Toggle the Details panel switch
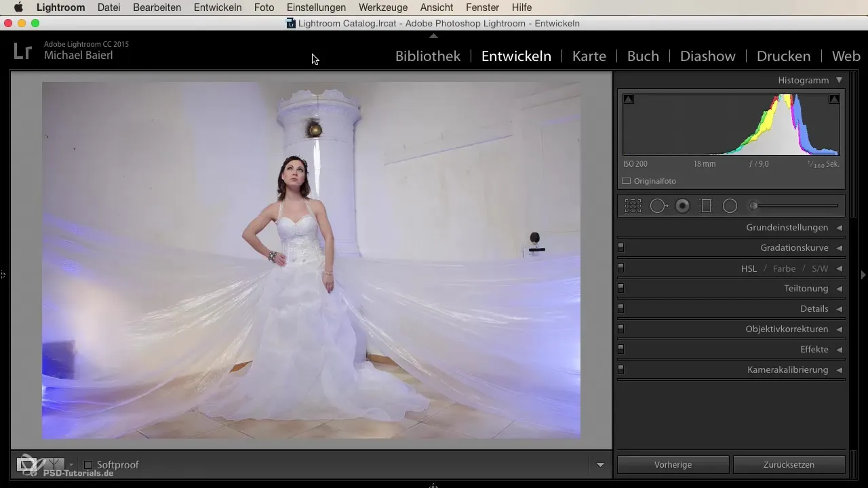This screenshot has width=868, height=488. pos(620,308)
